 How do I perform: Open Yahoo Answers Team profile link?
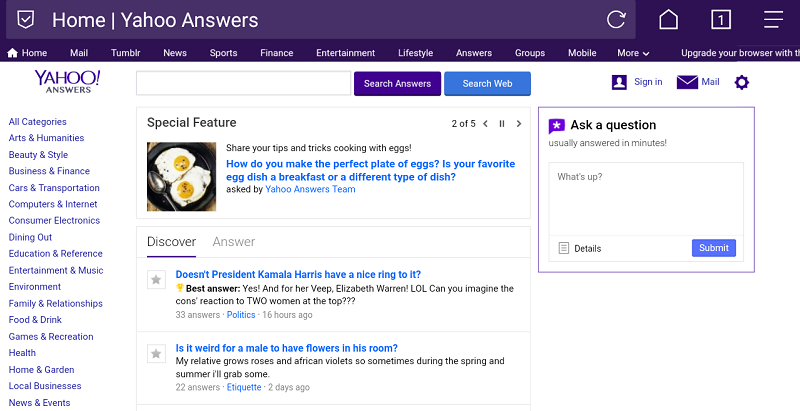click(x=310, y=189)
